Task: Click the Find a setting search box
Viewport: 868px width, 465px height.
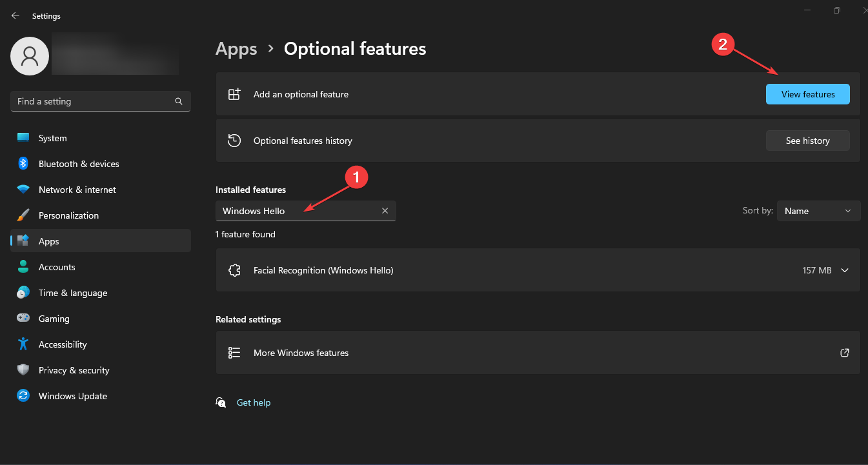Action: coord(100,101)
